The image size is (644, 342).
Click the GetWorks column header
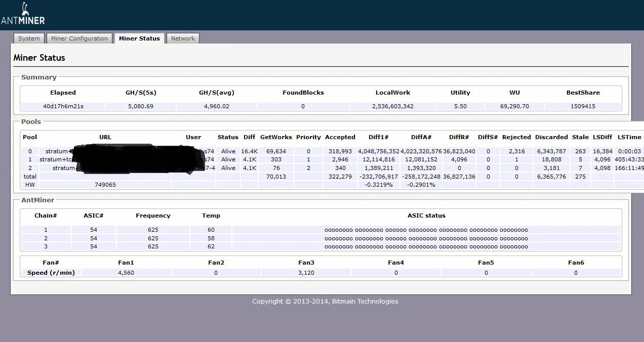coord(276,137)
